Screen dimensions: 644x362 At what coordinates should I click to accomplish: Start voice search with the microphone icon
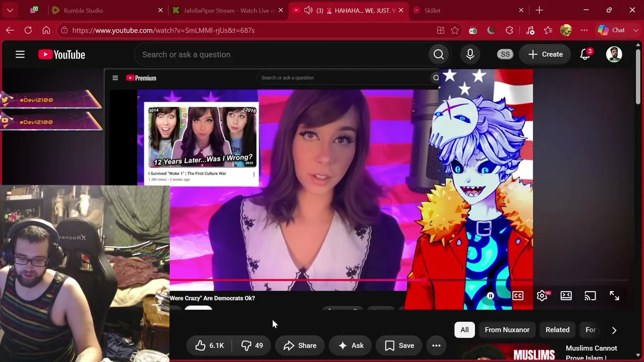470,54
